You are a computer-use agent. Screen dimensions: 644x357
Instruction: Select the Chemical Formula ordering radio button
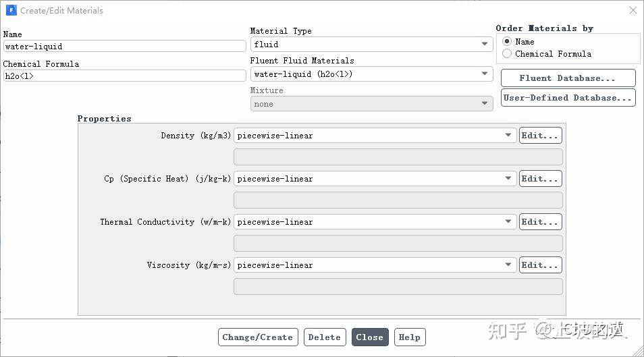tap(507, 54)
